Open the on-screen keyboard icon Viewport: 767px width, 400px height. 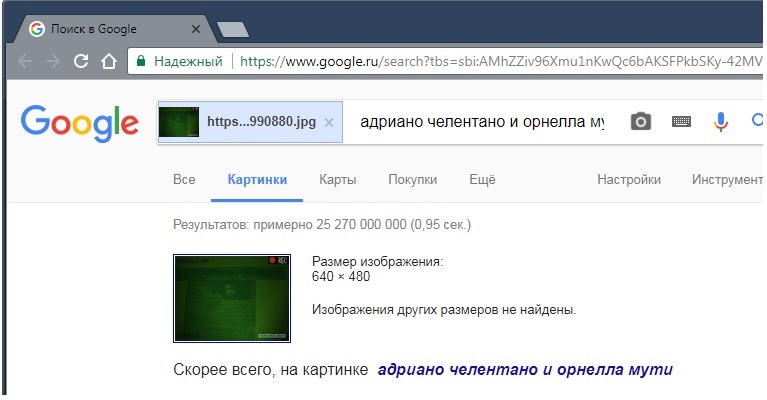click(x=681, y=121)
